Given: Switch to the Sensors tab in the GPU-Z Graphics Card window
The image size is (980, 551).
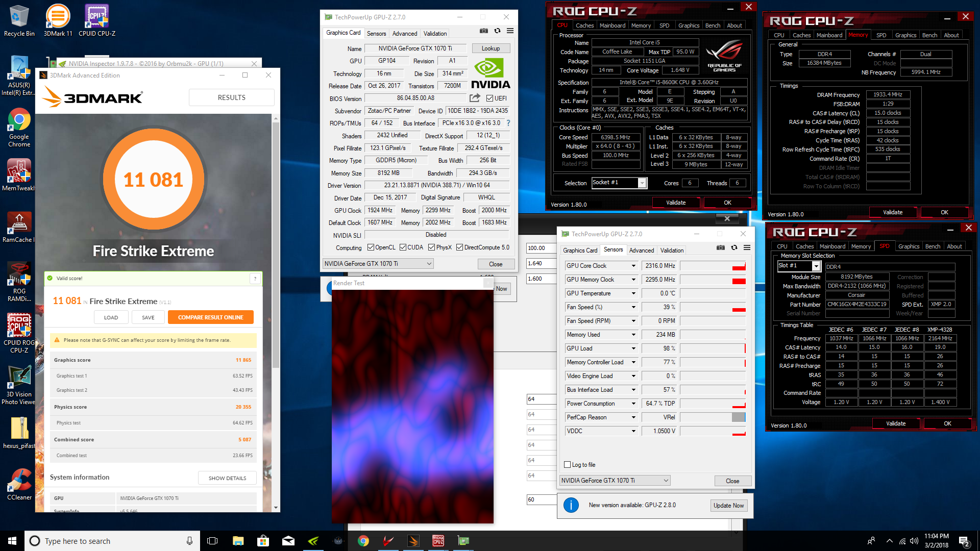Looking at the screenshot, I should (x=376, y=34).
